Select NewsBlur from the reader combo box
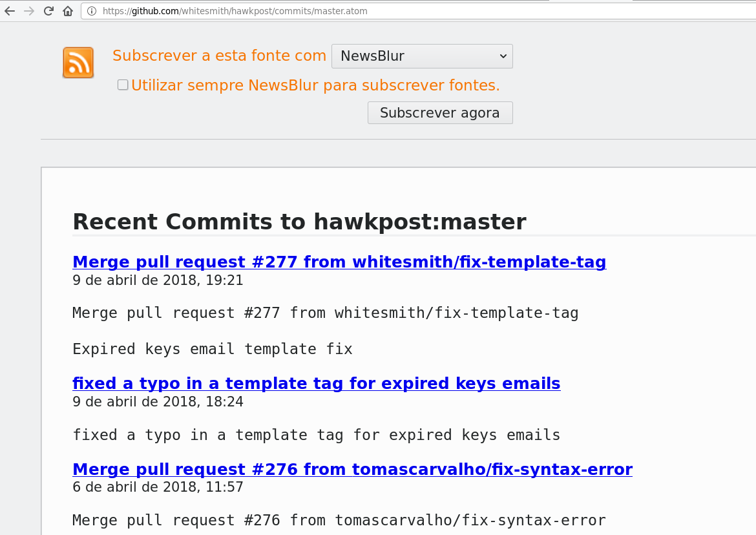756x535 pixels. pyautogui.click(x=422, y=56)
